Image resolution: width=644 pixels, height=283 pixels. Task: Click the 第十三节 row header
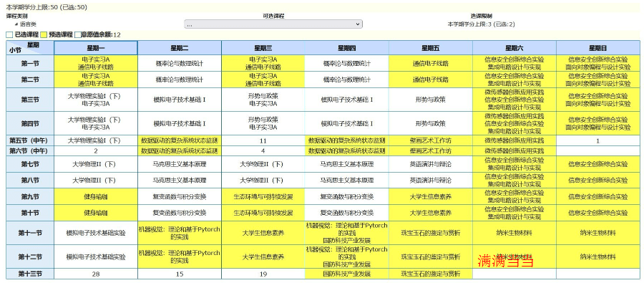click(x=30, y=274)
